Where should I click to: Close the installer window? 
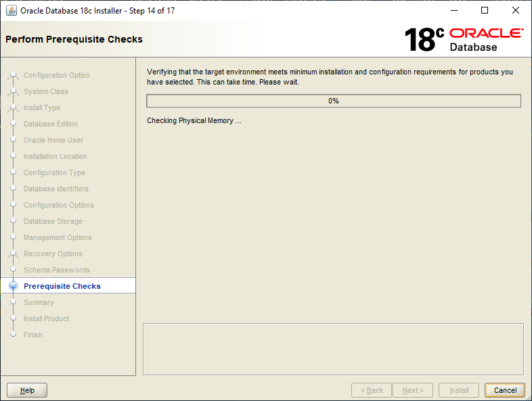(x=515, y=11)
